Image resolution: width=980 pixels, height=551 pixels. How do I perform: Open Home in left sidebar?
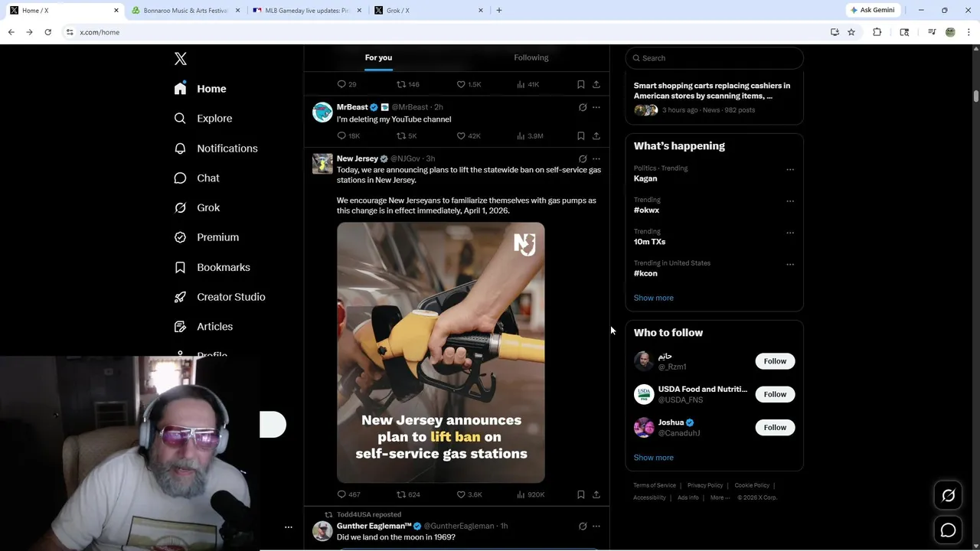(201, 89)
